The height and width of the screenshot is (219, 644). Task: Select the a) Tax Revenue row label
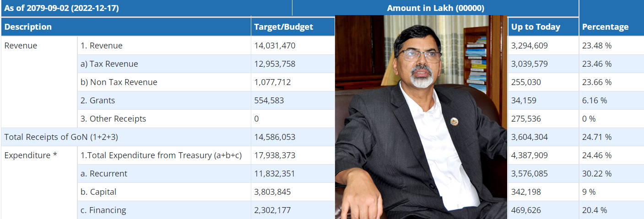point(109,64)
